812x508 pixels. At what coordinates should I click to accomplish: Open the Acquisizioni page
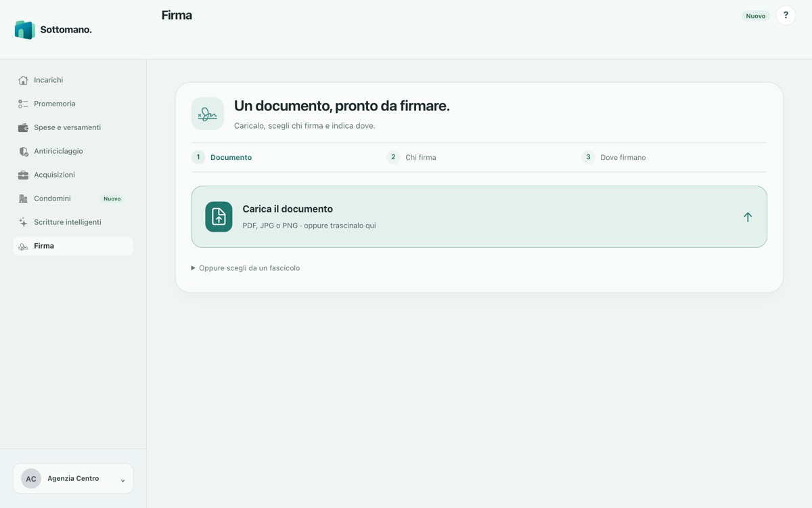point(73,175)
